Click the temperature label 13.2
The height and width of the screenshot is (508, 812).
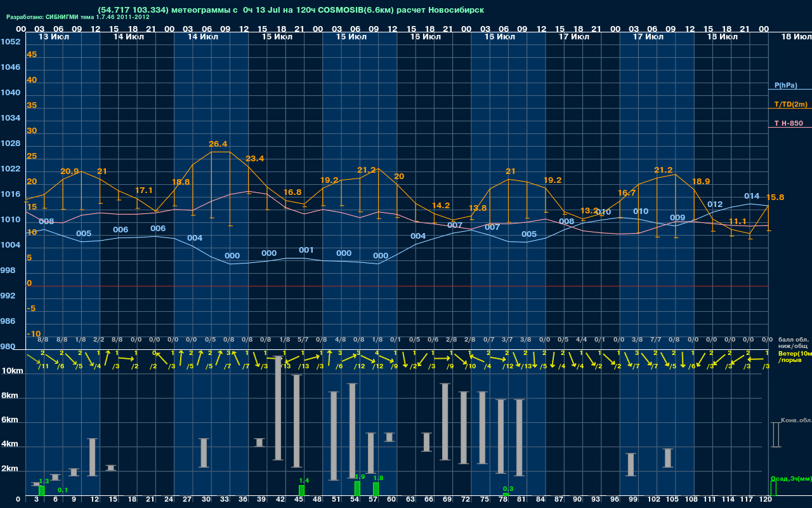tap(589, 211)
